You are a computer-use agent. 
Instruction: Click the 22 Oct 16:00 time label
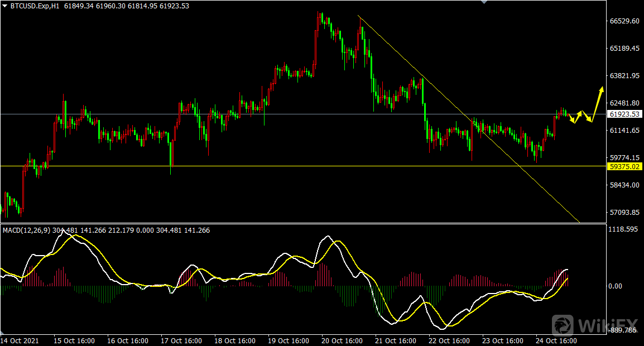click(x=449, y=340)
